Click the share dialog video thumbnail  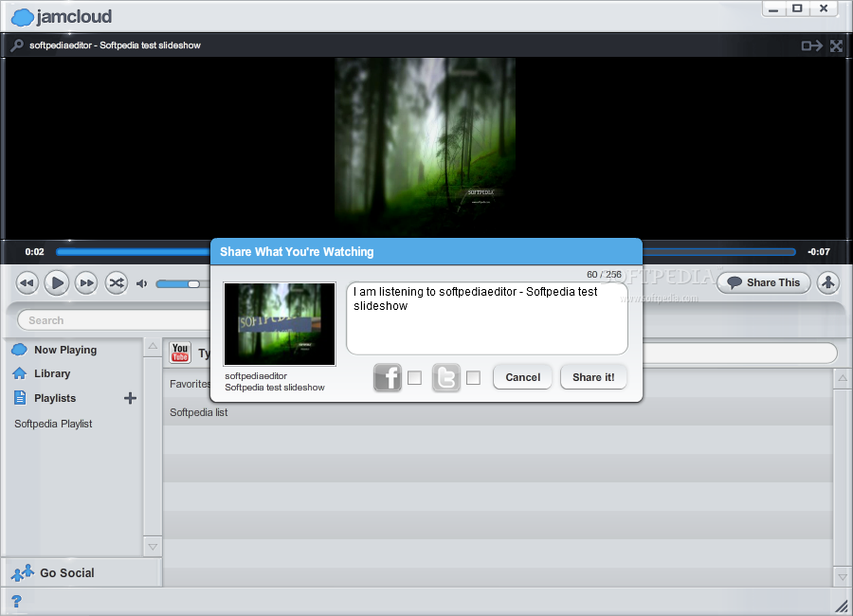click(x=280, y=324)
